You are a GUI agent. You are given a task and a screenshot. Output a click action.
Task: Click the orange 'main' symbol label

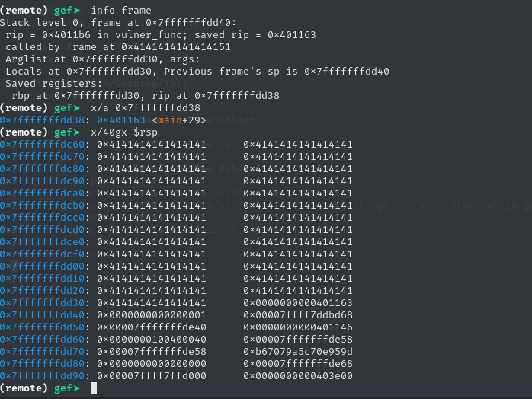[x=170, y=120]
